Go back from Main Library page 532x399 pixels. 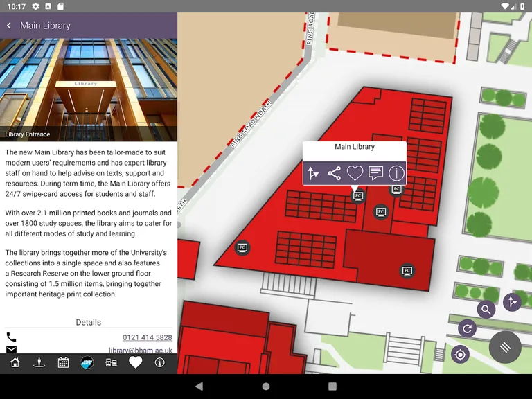click(9, 26)
